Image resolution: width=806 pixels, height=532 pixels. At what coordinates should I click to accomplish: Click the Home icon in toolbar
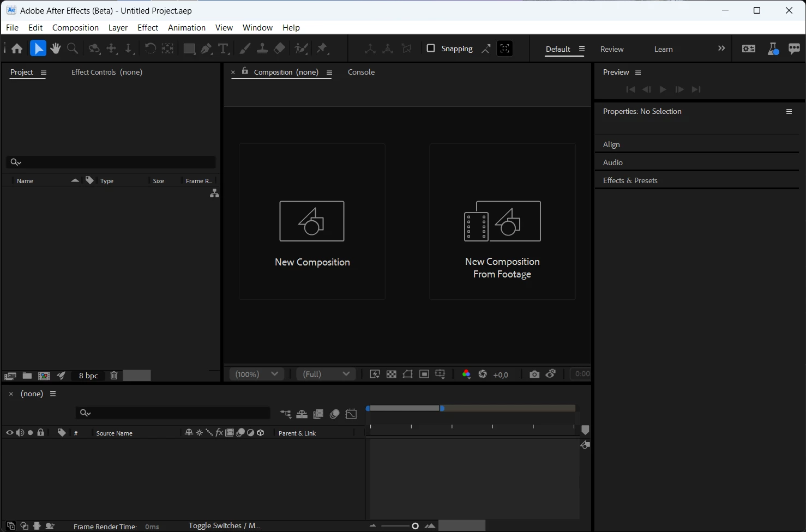(x=17, y=49)
